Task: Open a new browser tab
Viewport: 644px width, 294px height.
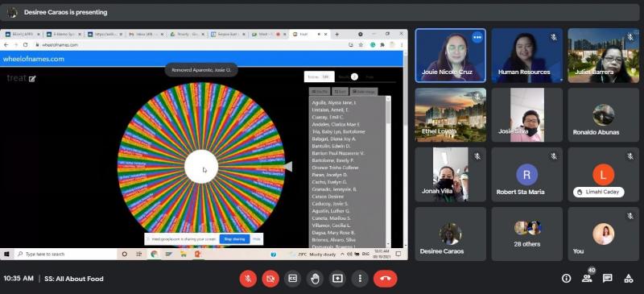Action: click(x=336, y=34)
